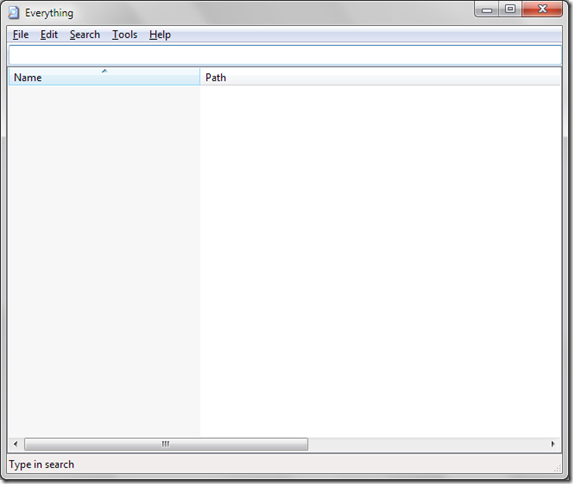Image resolution: width=573 pixels, height=484 pixels.
Task: Click the window resize grip in status bar
Action: tap(557, 468)
